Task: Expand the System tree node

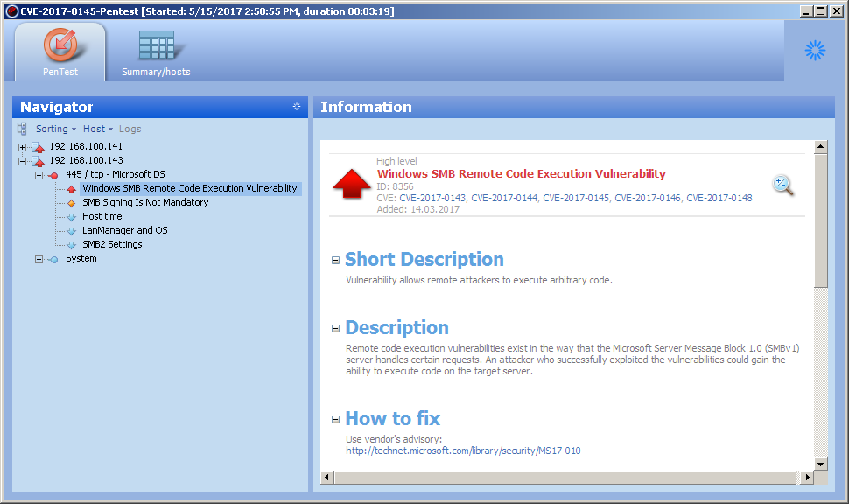Action: [x=39, y=259]
